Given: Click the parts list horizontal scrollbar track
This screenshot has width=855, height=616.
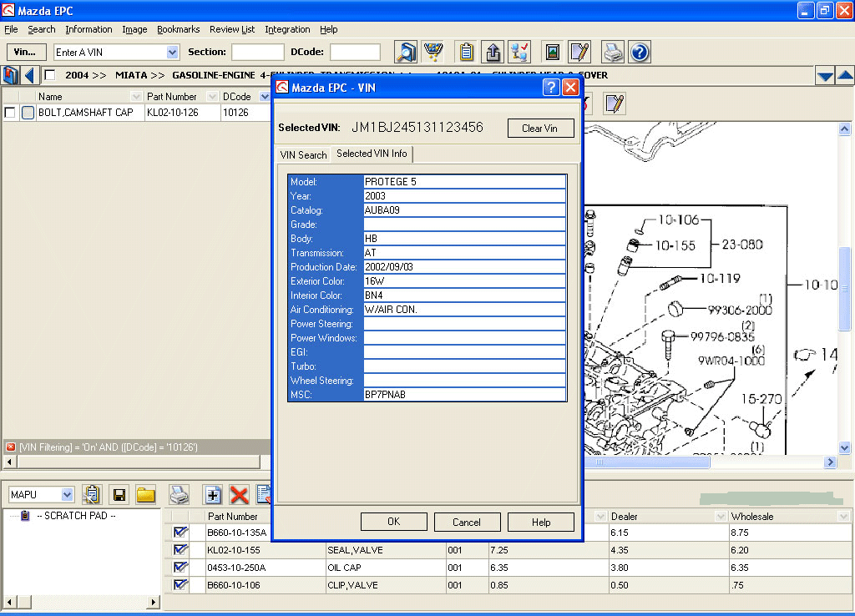Looking at the screenshot, I should (139, 462).
